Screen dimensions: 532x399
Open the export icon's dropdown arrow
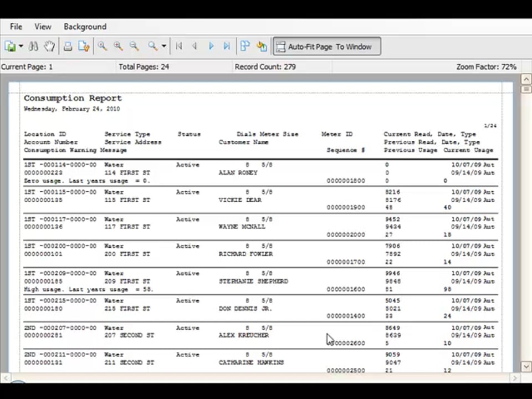[x=21, y=47]
